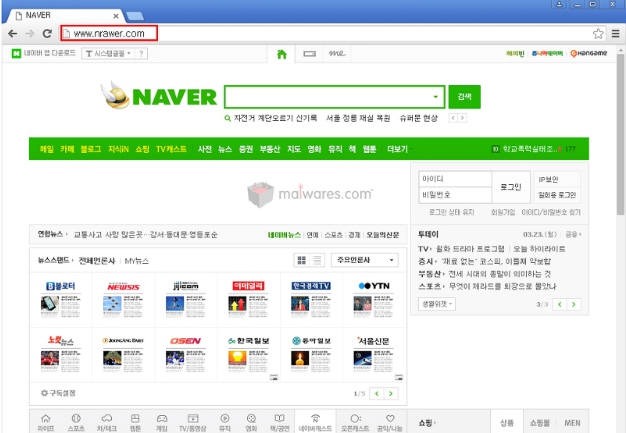Click the 로그인 login button
This screenshot has width=626, height=433.
(x=511, y=187)
